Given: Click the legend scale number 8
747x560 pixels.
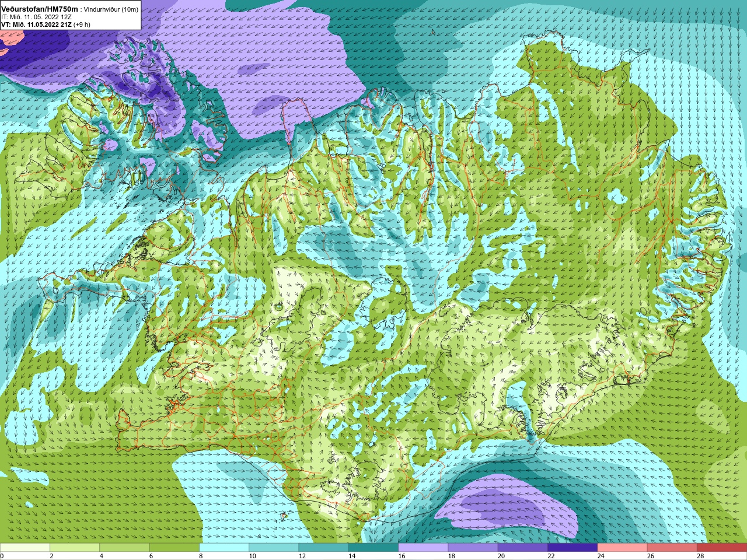Looking at the screenshot, I should pos(201,556).
